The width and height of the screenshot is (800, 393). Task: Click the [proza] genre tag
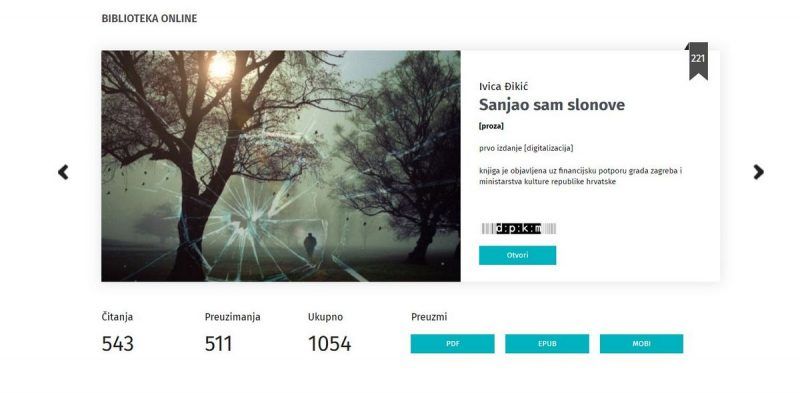[x=491, y=126]
